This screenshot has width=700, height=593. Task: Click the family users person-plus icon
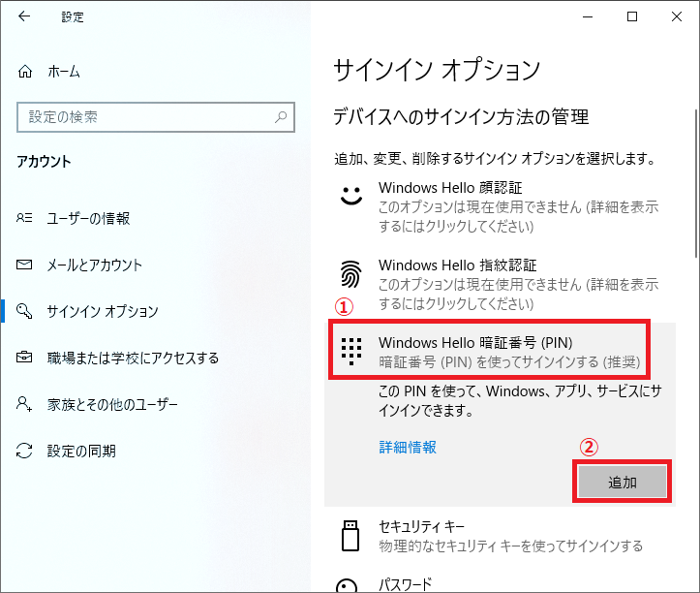[x=24, y=404]
